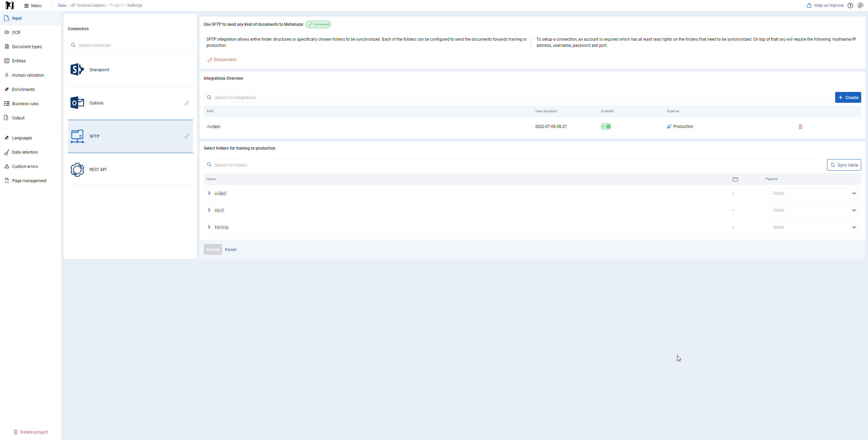
Task: Click the Reset link
Action: pyautogui.click(x=231, y=250)
